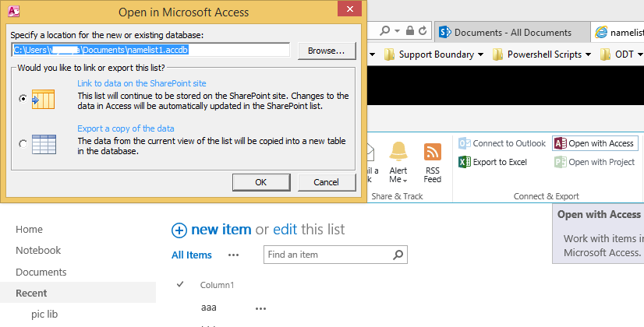Cancel the Open in Access dialog
This screenshot has width=644, height=327.
point(327,182)
